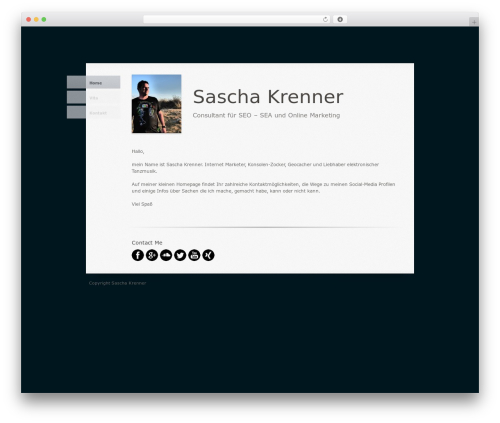Open the Google Plus icon
Screen dimensions: 500x423
click(x=152, y=255)
